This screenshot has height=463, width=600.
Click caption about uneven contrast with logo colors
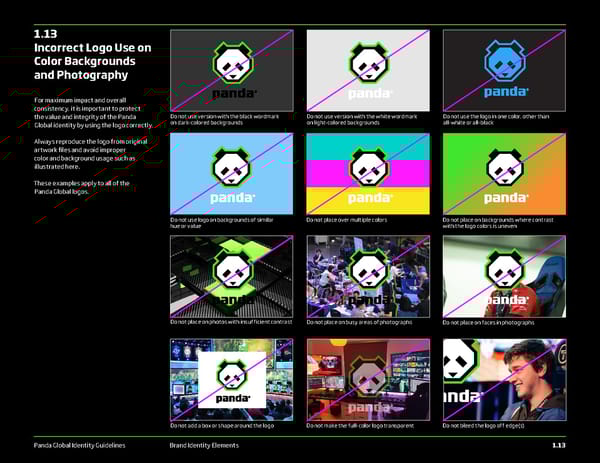pyautogui.click(x=498, y=223)
